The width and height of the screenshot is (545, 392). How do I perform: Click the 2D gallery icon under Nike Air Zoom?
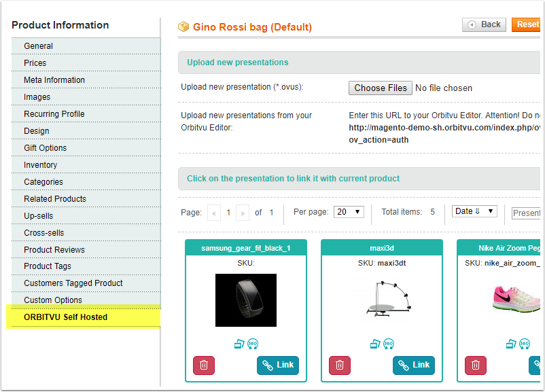point(511,344)
